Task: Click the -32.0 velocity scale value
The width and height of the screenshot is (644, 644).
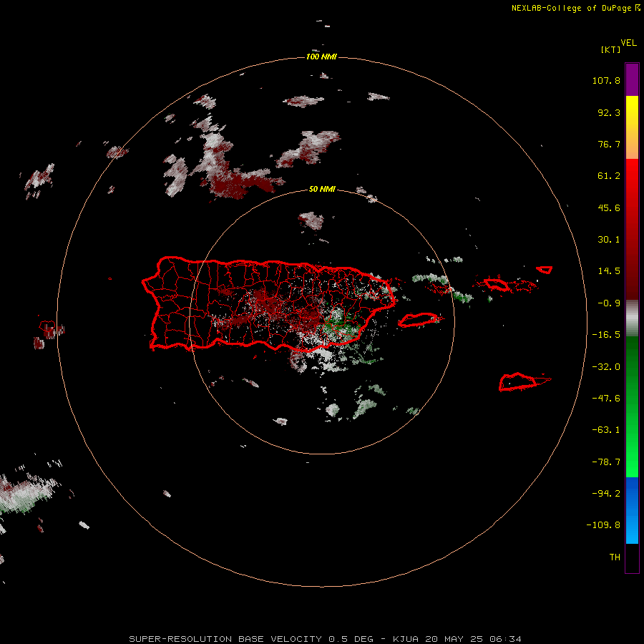Action: [606, 367]
